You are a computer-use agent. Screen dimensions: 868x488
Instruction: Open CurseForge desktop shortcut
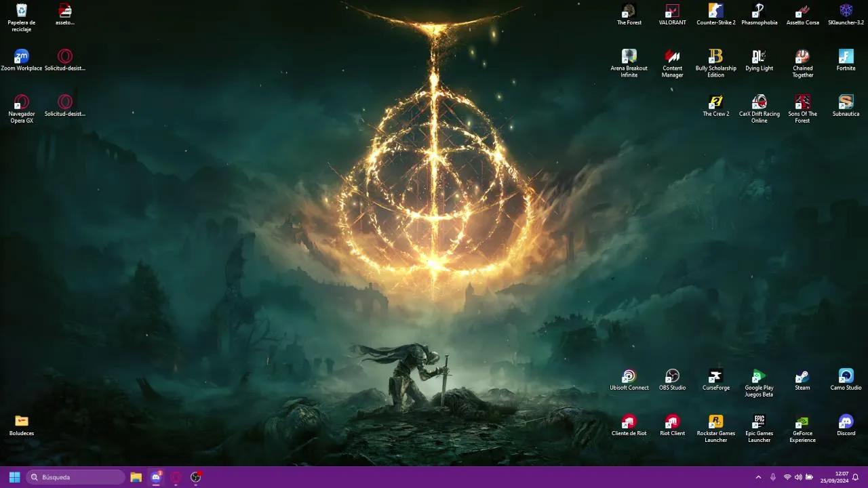pos(715,377)
